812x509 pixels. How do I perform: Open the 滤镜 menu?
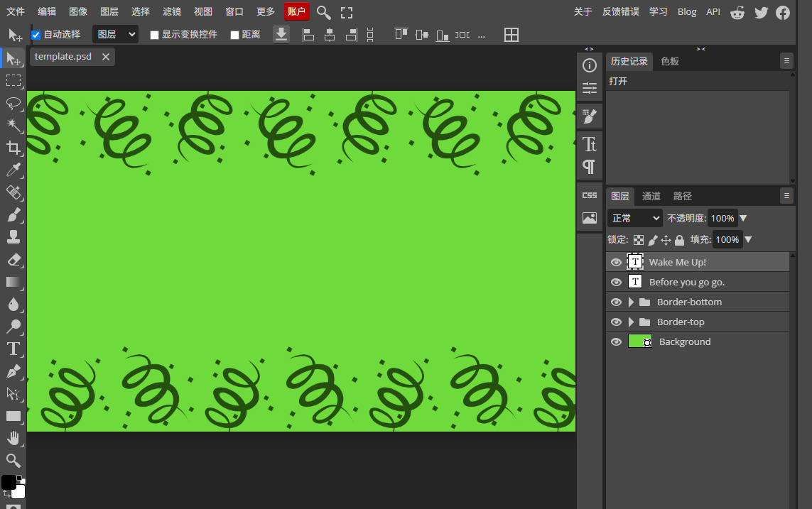coord(172,12)
